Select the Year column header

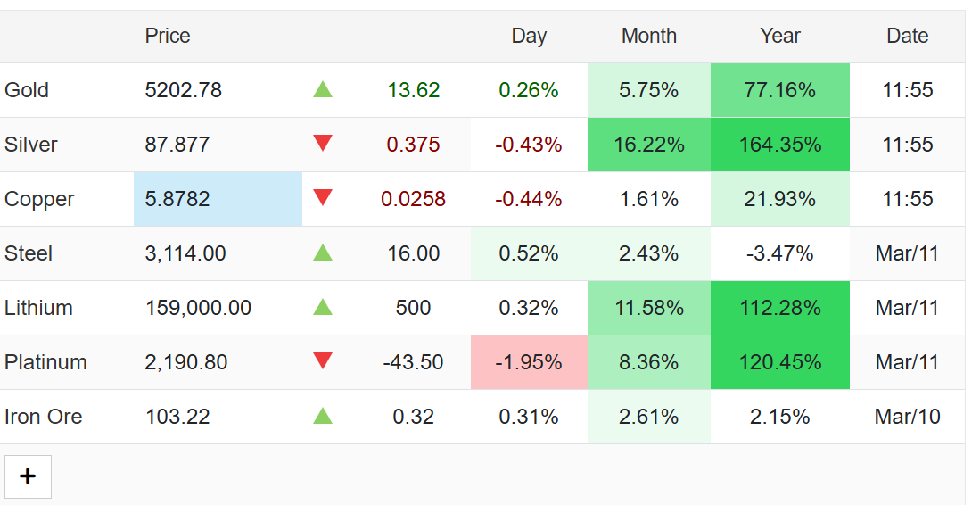click(x=780, y=36)
